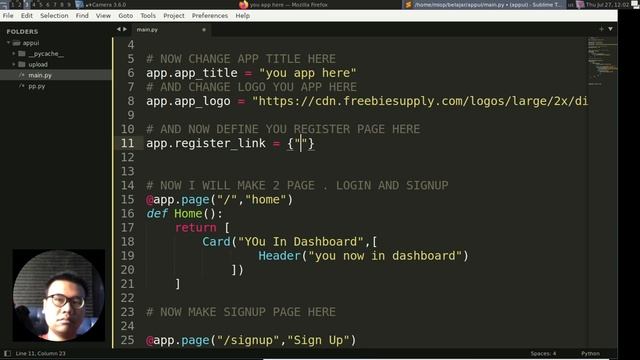Viewport: 640px width, 360px height.
Task: Add a new tab with plus icon
Action: pyautogui.click(x=601, y=29)
